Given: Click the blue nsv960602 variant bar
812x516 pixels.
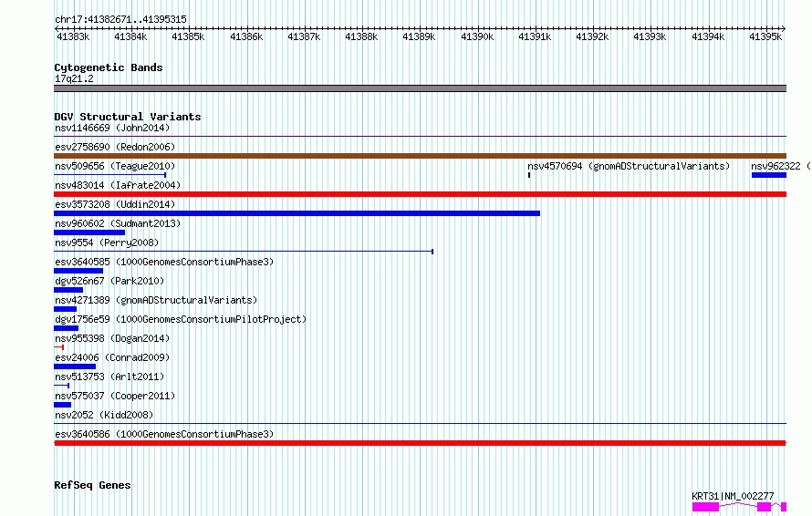Looking at the screenshot, I should pyautogui.click(x=89, y=232).
